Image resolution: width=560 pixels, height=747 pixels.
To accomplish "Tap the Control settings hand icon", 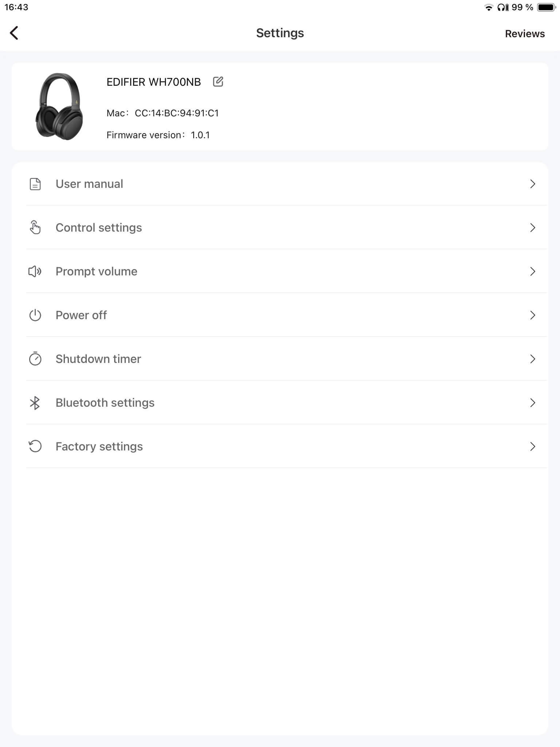I will pyautogui.click(x=35, y=228).
